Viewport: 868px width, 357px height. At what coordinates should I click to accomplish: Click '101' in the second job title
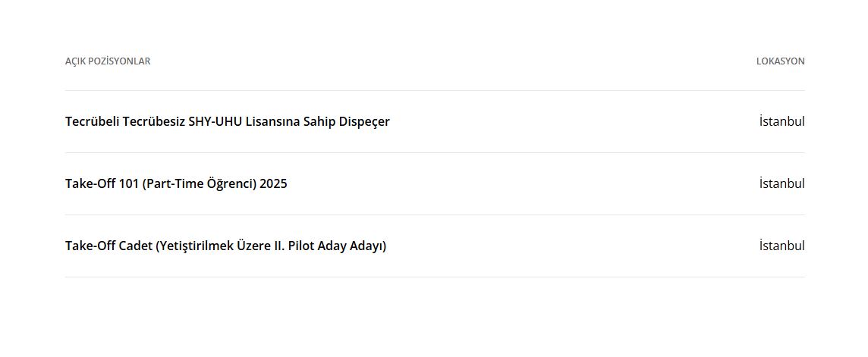click(129, 183)
